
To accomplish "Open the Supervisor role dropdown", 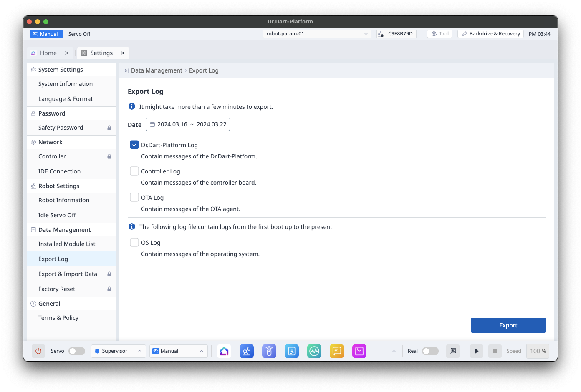I will (x=119, y=351).
